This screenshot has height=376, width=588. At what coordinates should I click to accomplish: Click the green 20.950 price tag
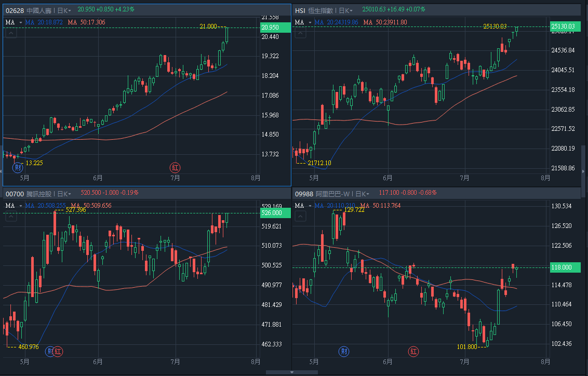(x=275, y=28)
